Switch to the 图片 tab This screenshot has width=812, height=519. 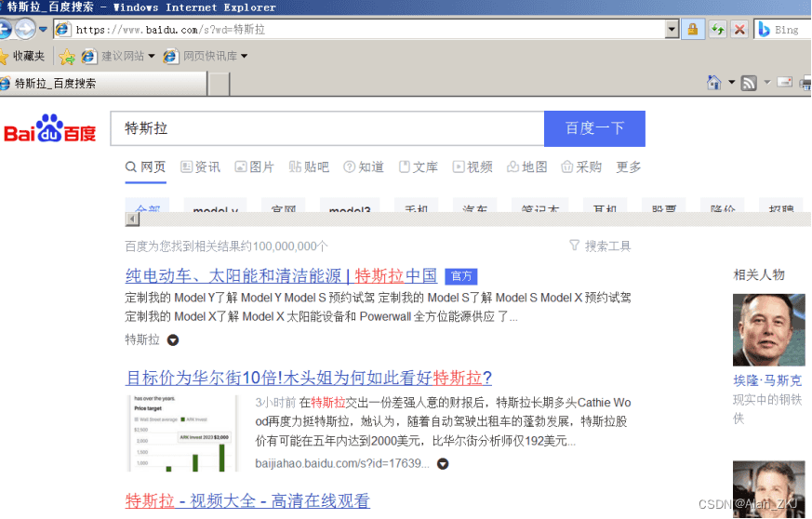254,166
